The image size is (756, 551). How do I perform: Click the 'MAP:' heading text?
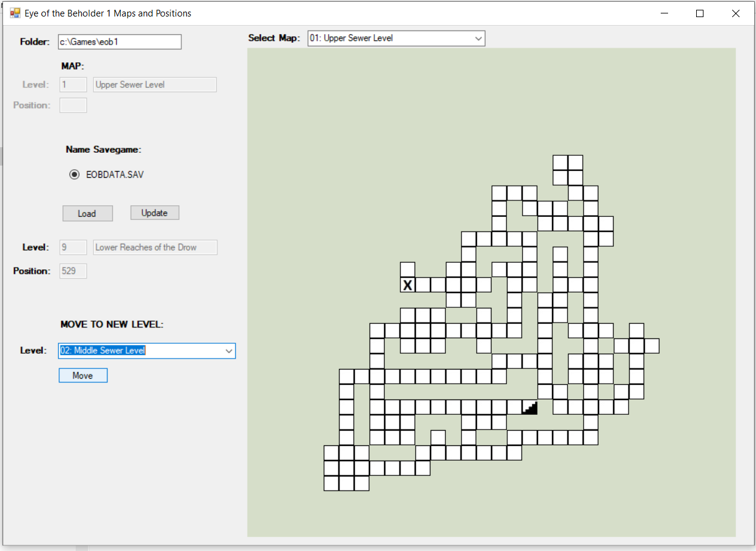[73, 66]
